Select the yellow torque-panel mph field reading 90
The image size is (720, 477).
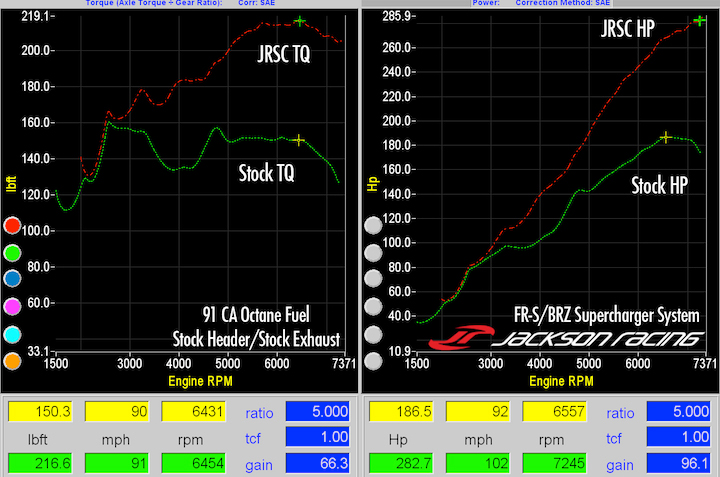point(117,411)
